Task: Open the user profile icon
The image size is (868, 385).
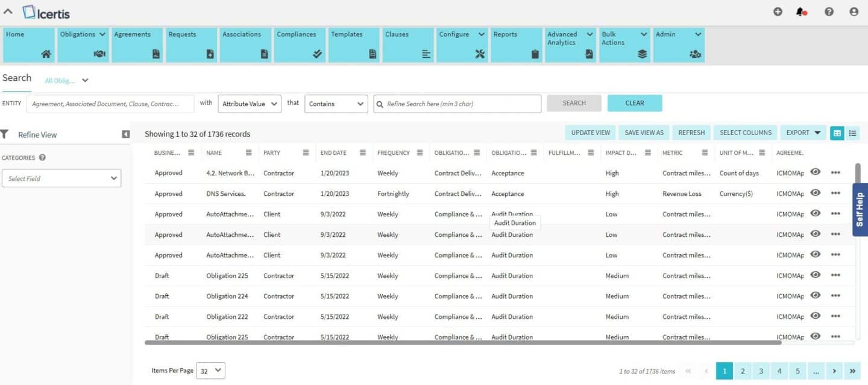Action: (854, 11)
